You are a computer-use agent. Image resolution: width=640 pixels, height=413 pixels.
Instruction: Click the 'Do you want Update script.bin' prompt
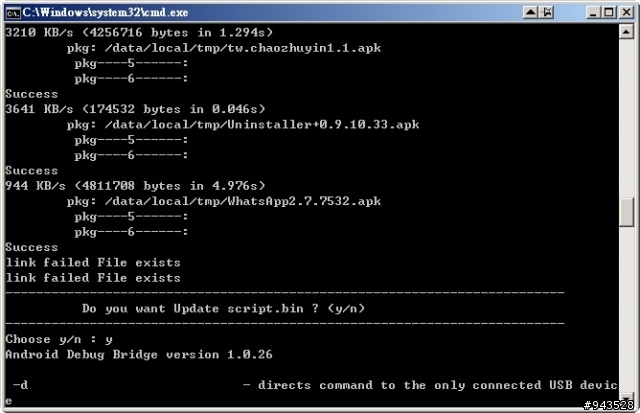223,308
